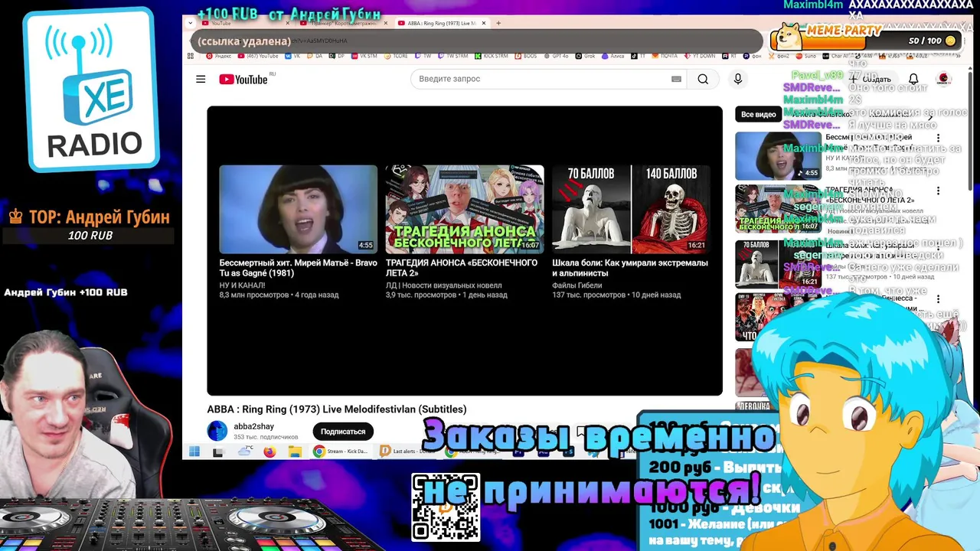980x551 pixels.
Task: Play the Mireille Mathieu Bravo Tu as Gagné endscreen thumbnail
Action: click(x=298, y=209)
